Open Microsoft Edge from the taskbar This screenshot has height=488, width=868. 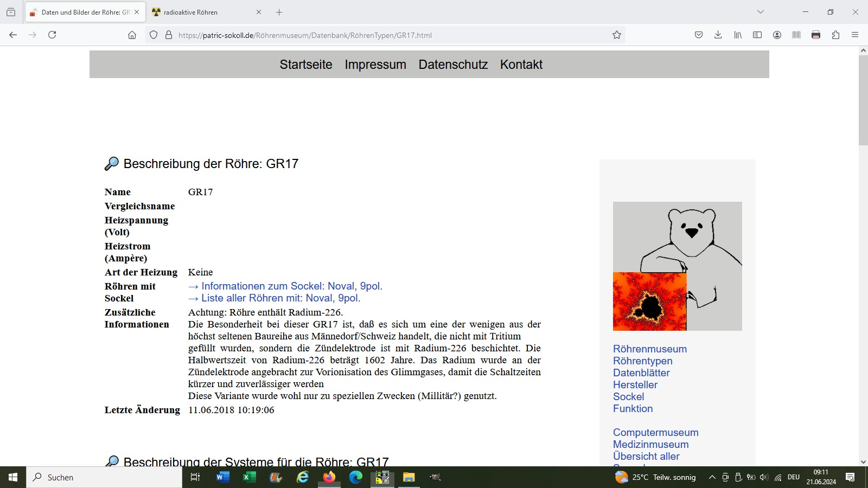(x=355, y=477)
